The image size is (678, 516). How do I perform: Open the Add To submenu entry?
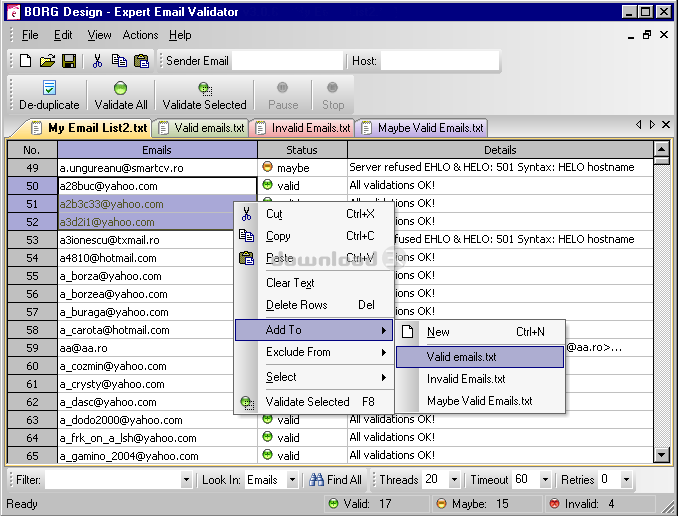(314, 330)
